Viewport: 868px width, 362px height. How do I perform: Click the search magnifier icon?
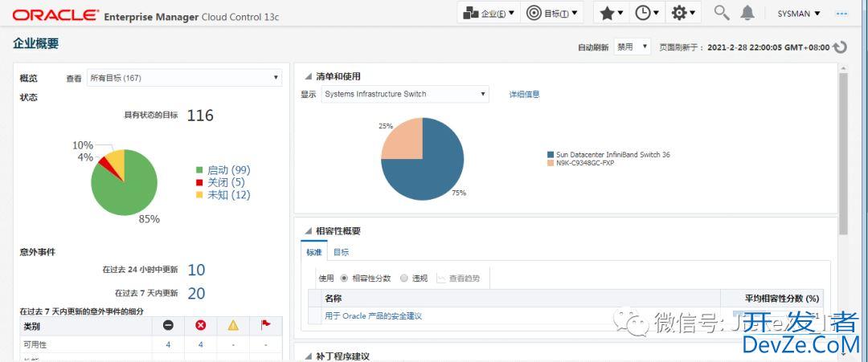(x=721, y=13)
